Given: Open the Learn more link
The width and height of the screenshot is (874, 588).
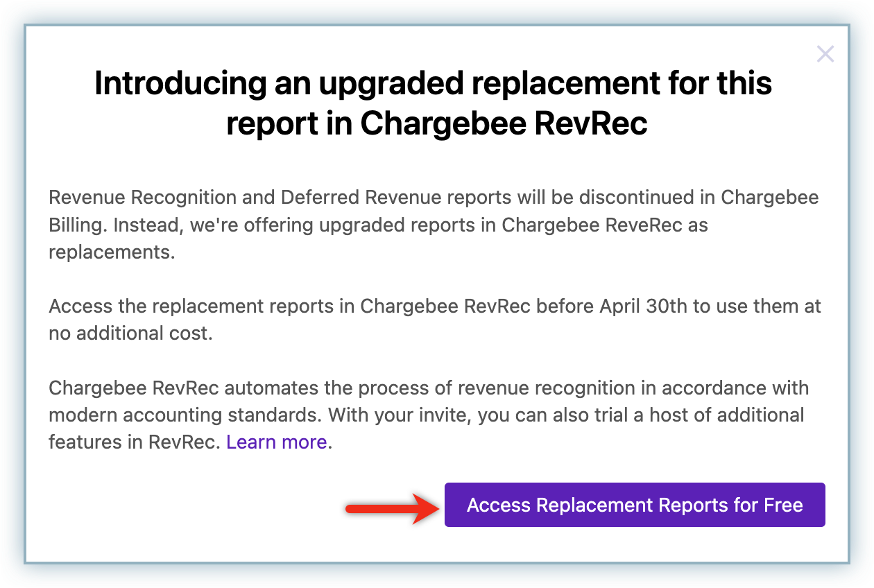Looking at the screenshot, I should tap(277, 442).
